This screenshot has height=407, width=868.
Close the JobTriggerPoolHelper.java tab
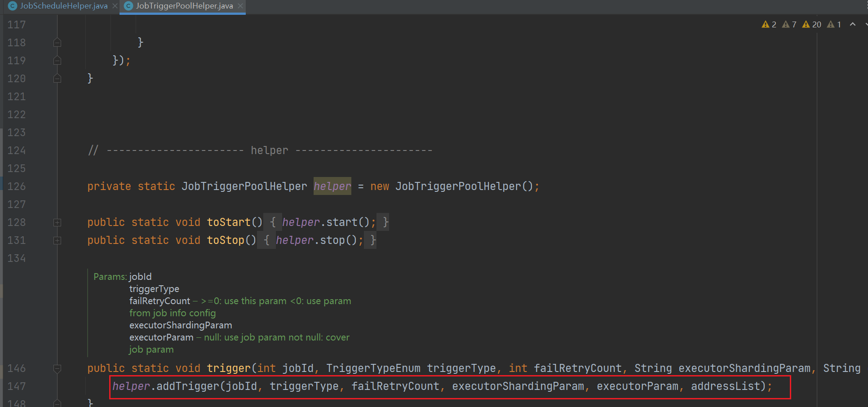point(240,6)
